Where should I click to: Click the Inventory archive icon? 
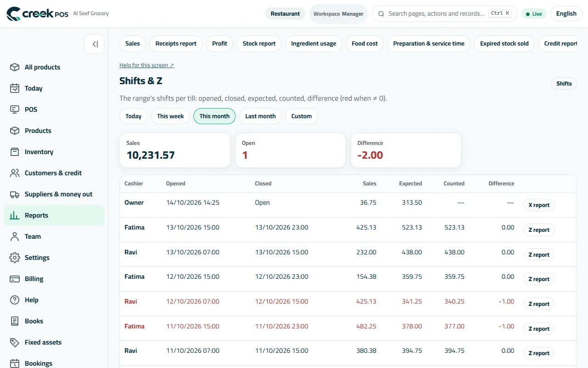15,152
